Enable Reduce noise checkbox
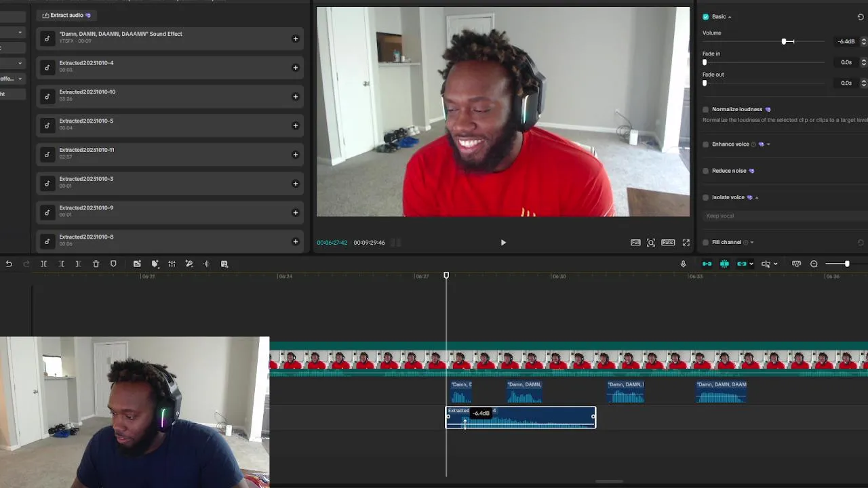The image size is (868, 488). 706,171
